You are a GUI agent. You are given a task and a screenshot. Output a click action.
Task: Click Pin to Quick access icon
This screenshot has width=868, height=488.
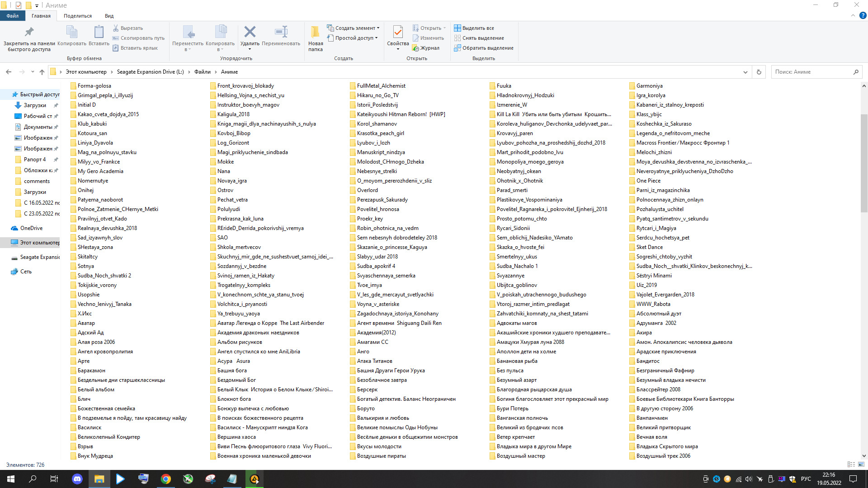29,32
